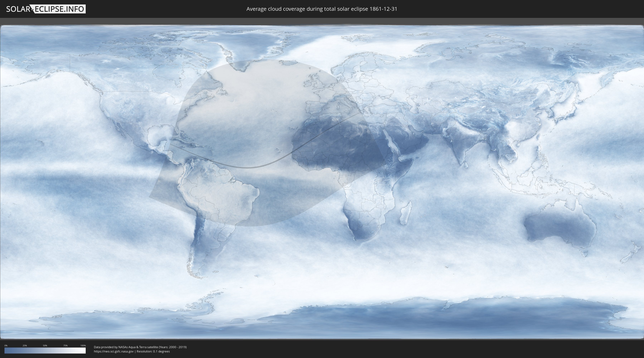Click the 25% legend label
The width and height of the screenshot is (644, 358).
pos(25,345)
